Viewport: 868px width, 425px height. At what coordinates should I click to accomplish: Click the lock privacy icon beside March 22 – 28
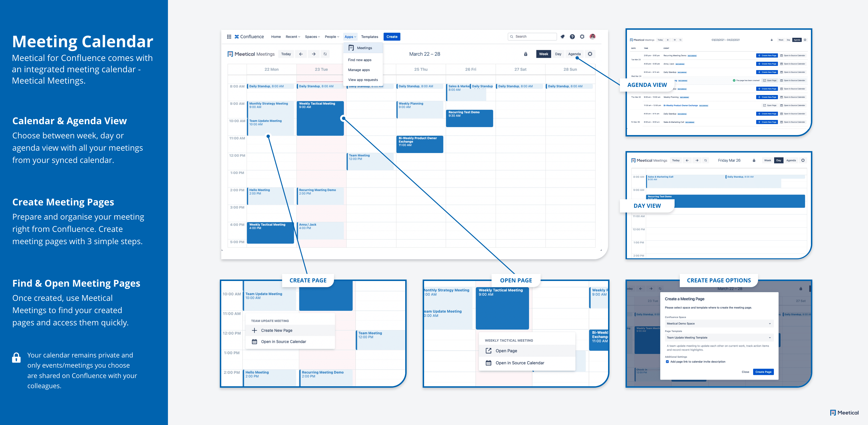526,54
